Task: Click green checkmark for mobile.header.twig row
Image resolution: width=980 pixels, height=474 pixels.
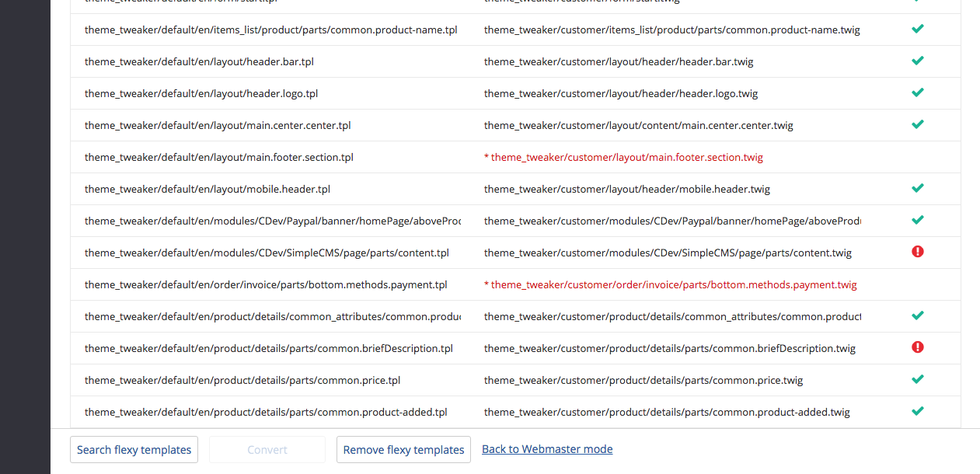Action: point(917,189)
